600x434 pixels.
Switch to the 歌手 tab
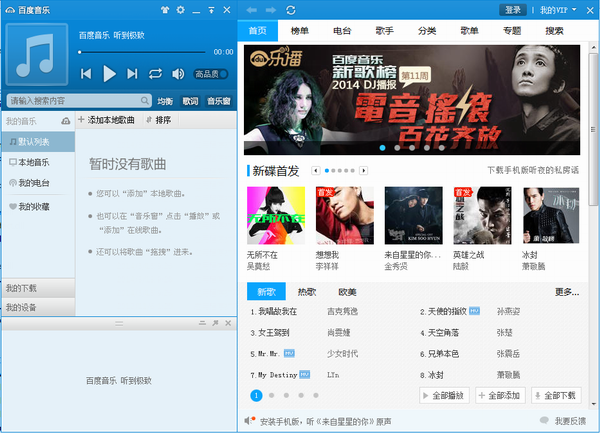coord(385,31)
